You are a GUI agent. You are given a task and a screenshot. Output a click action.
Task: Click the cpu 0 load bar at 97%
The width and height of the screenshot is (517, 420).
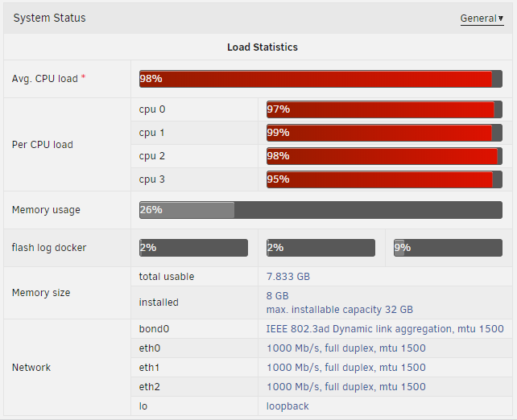(384, 109)
